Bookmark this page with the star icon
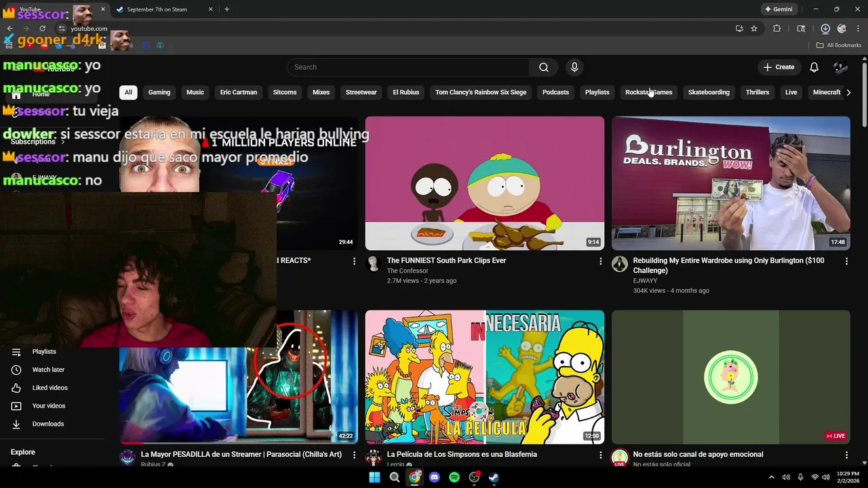Viewport: 868px width, 488px height. point(754,28)
